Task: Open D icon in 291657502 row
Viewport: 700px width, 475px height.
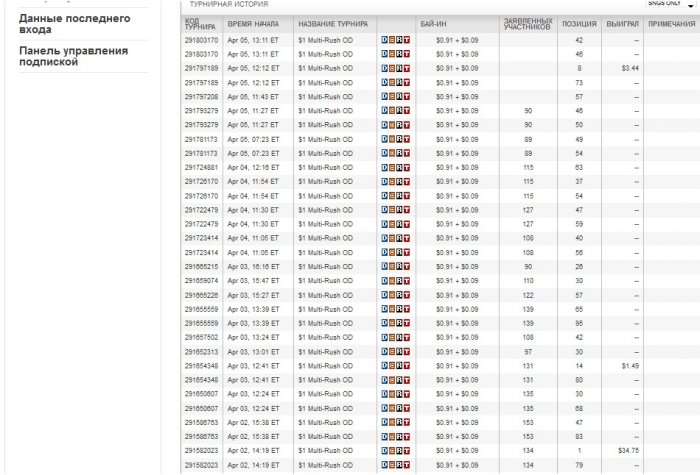Action: (384, 338)
